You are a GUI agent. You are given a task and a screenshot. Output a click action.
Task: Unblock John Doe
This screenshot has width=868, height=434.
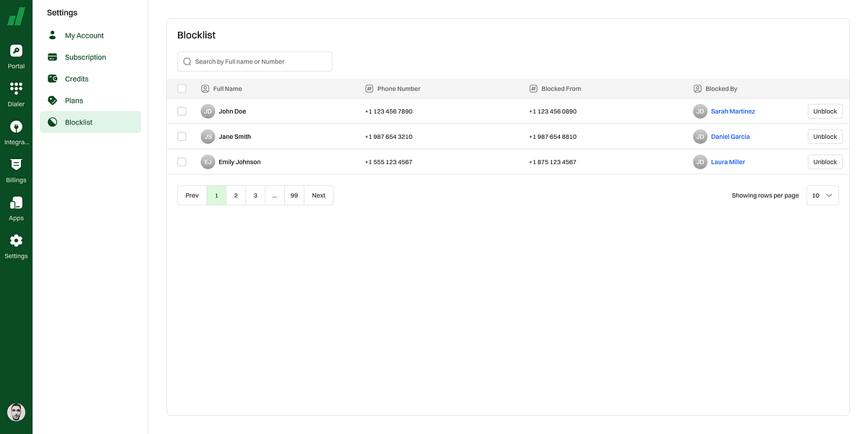point(825,111)
